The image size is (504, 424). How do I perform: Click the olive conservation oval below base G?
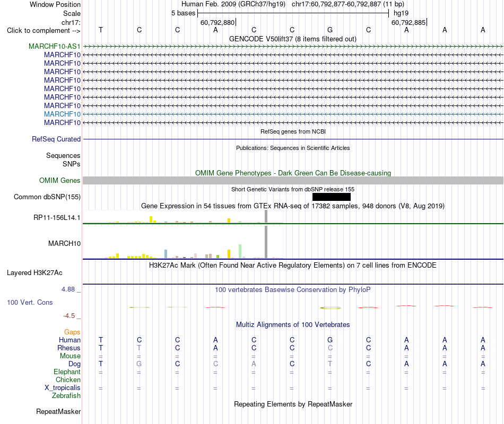331,308
